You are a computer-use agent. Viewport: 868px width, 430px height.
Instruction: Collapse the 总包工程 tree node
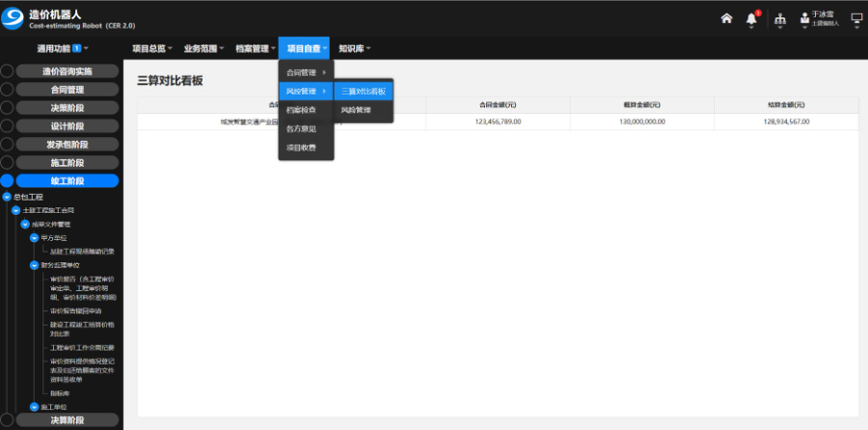pyautogui.click(x=7, y=197)
